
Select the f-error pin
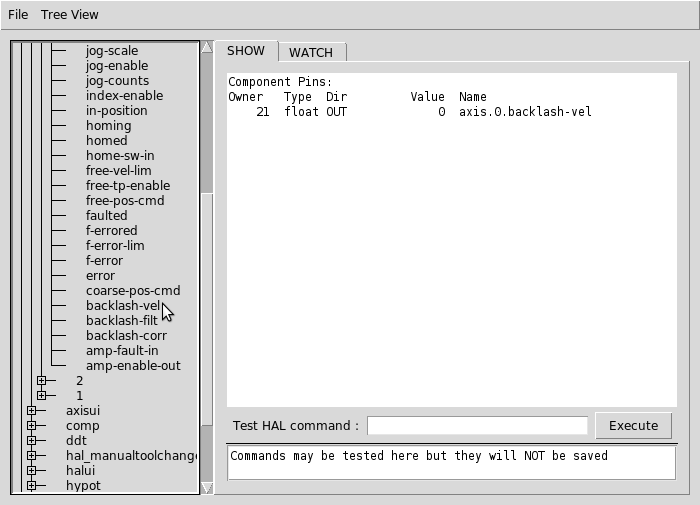pos(104,261)
